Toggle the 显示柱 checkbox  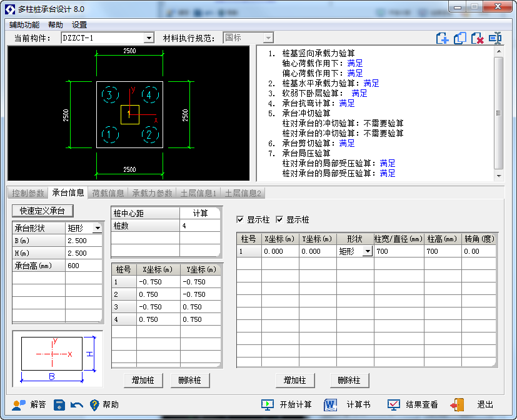(240, 219)
